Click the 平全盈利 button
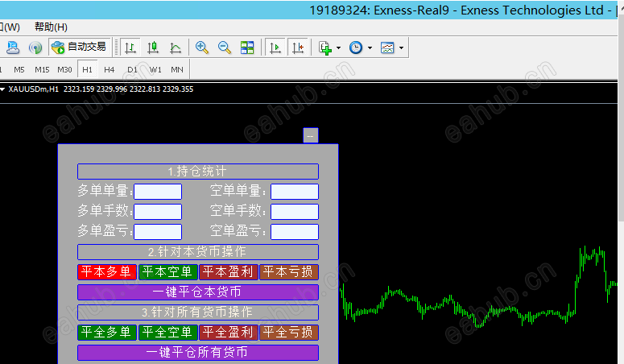The image size is (624, 364). pos(229,332)
